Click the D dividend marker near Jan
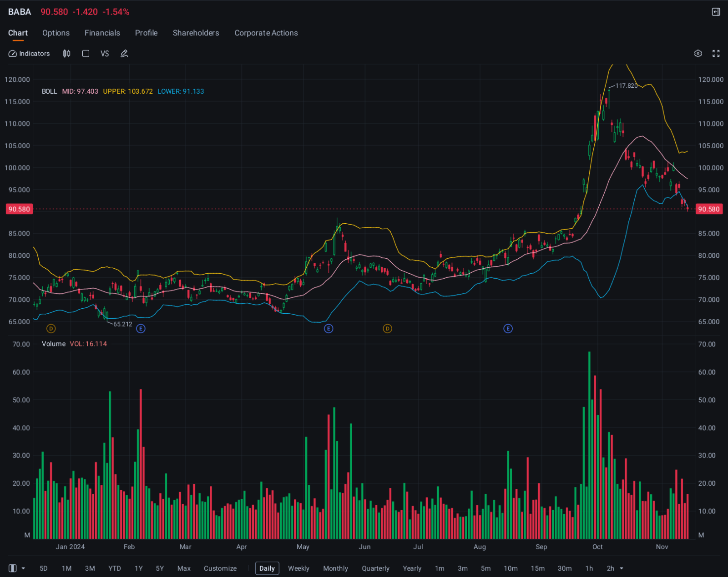The width and height of the screenshot is (728, 577). click(51, 328)
